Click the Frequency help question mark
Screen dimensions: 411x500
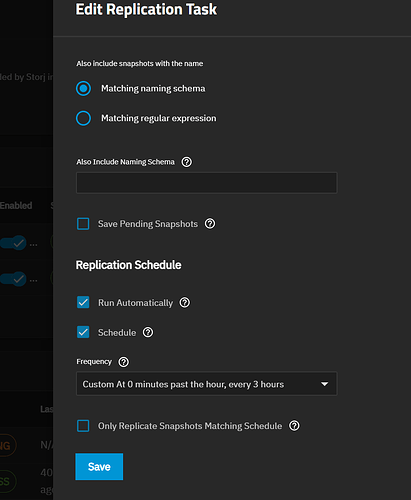click(x=124, y=362)
